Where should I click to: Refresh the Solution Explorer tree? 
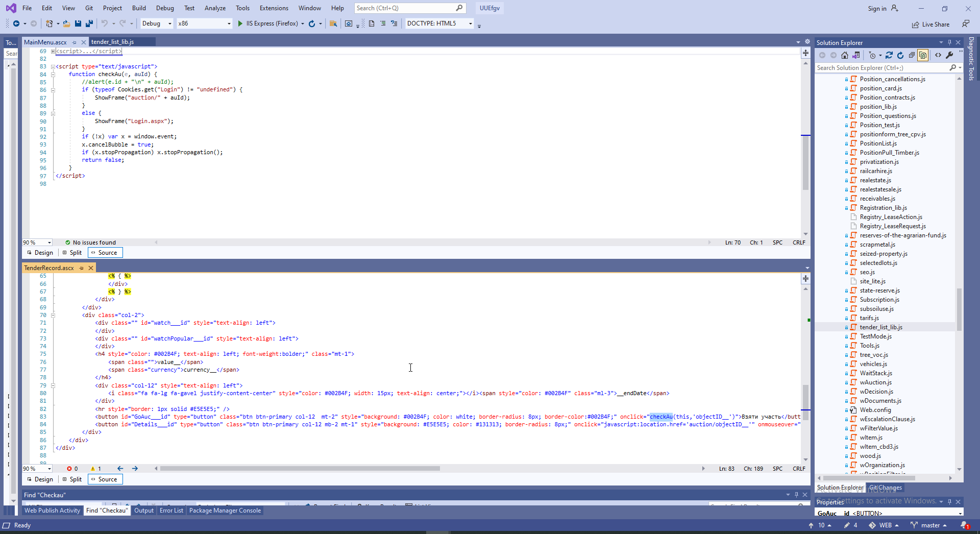[x=900, y=55]
